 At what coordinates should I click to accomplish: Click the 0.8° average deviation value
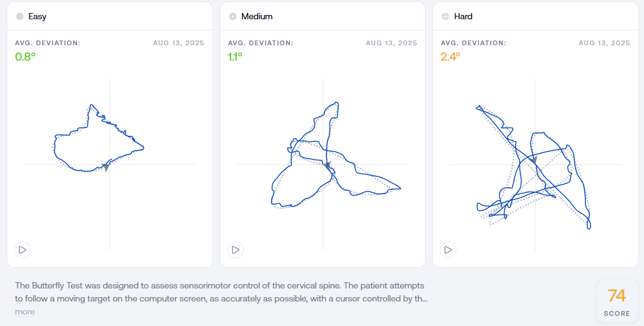(25, 56)
